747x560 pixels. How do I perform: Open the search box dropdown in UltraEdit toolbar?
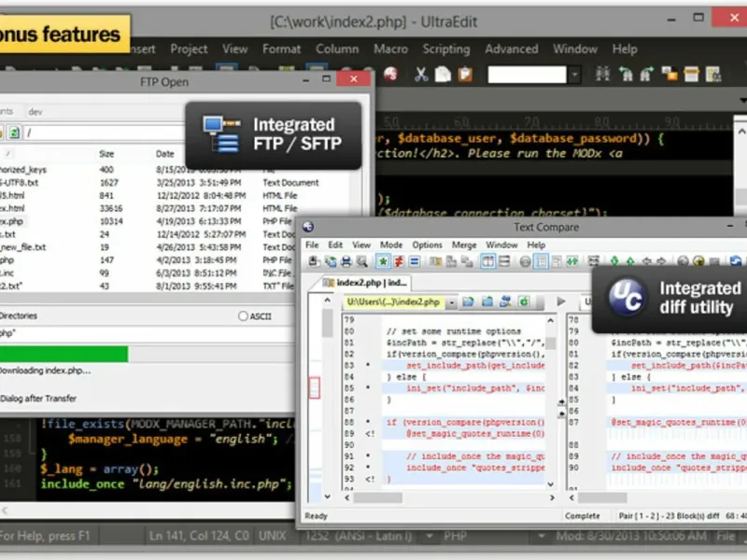(x=575, y=75)
